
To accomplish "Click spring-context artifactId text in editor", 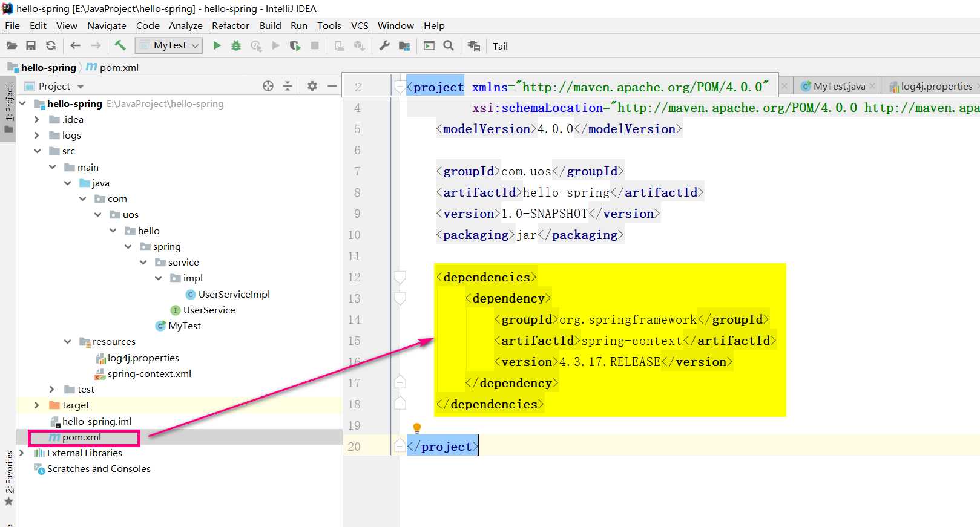I will point(631,341).
